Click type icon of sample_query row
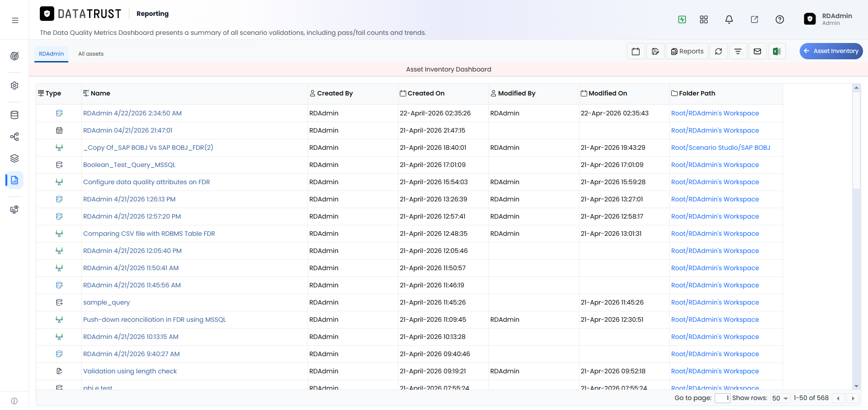The image size is (868, 410). [59, 302]
